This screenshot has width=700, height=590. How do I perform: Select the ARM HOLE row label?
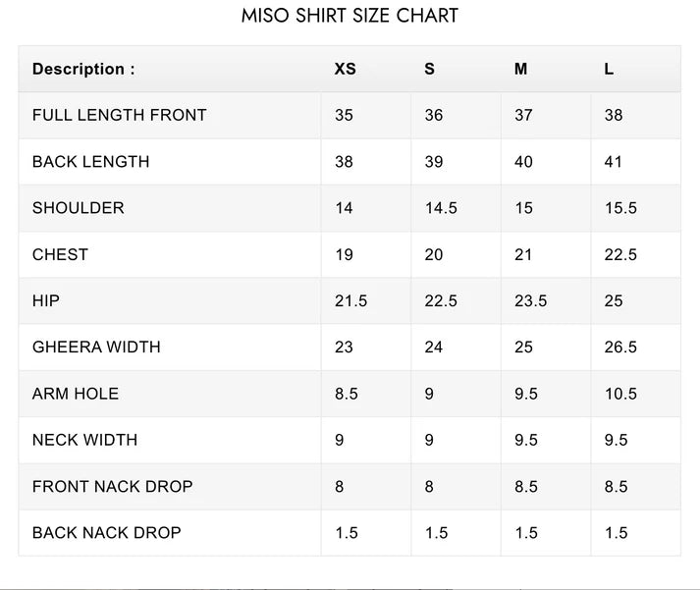point(76,394)
